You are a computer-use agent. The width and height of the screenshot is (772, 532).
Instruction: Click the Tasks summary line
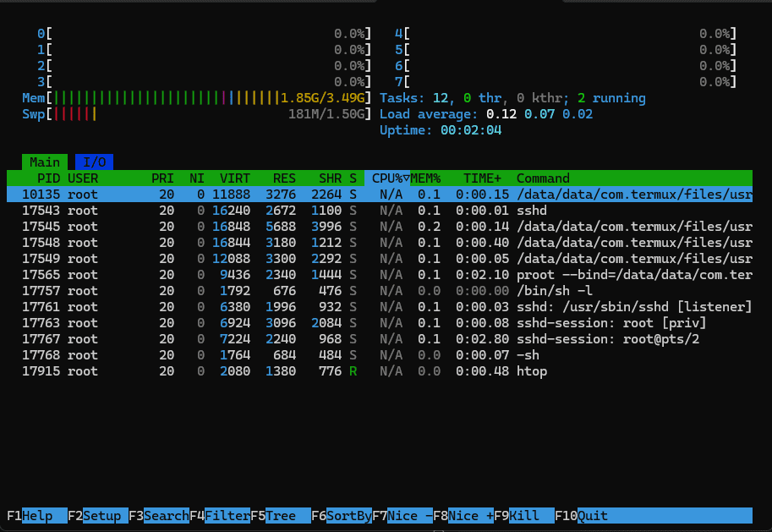(512, 98)
